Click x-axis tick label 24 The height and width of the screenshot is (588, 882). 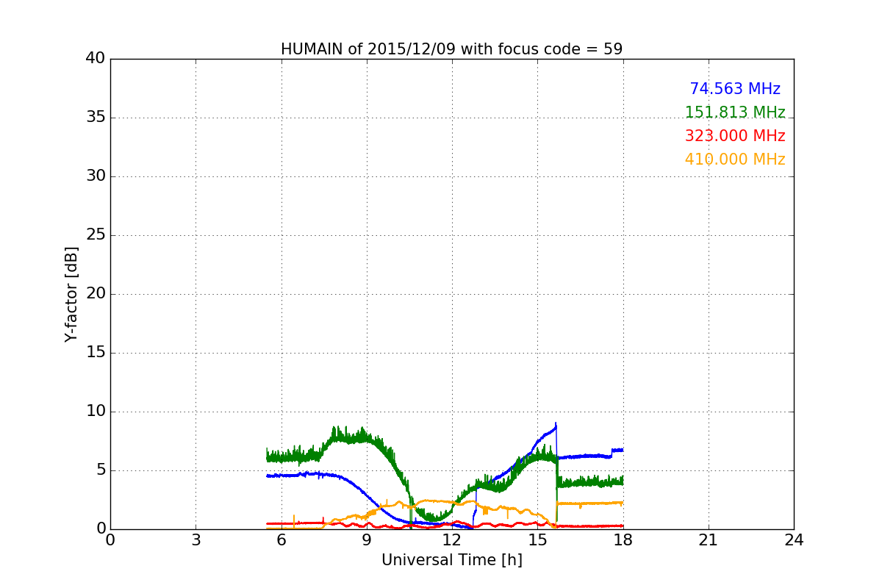click(794, 540)
